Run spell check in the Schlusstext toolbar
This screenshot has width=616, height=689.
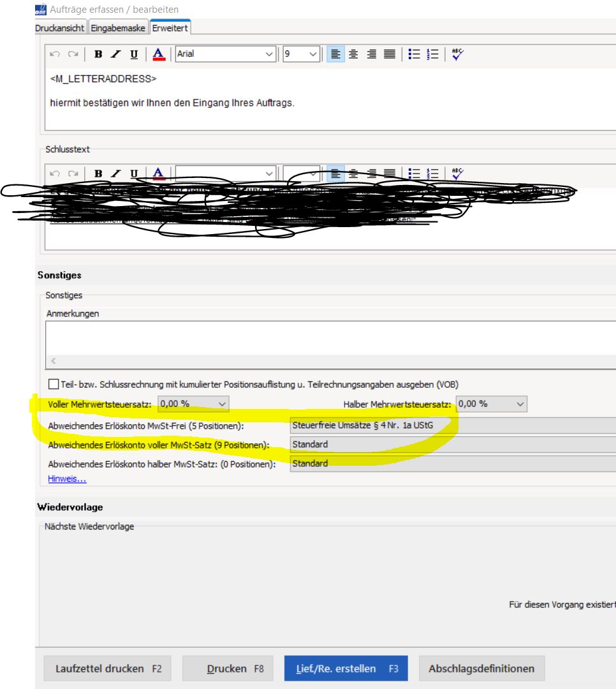coord(457,174)
